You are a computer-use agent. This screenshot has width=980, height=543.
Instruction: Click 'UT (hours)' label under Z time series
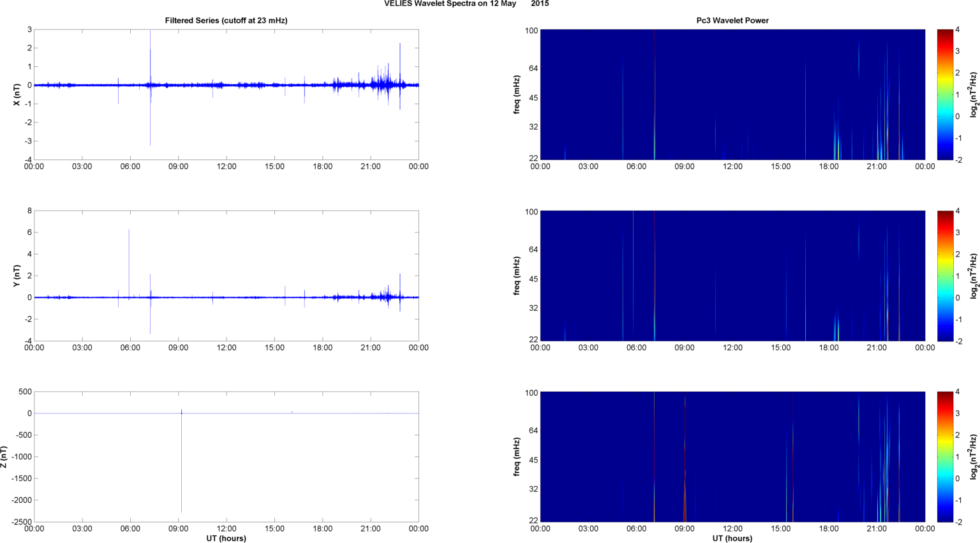[x=226, y=538]
